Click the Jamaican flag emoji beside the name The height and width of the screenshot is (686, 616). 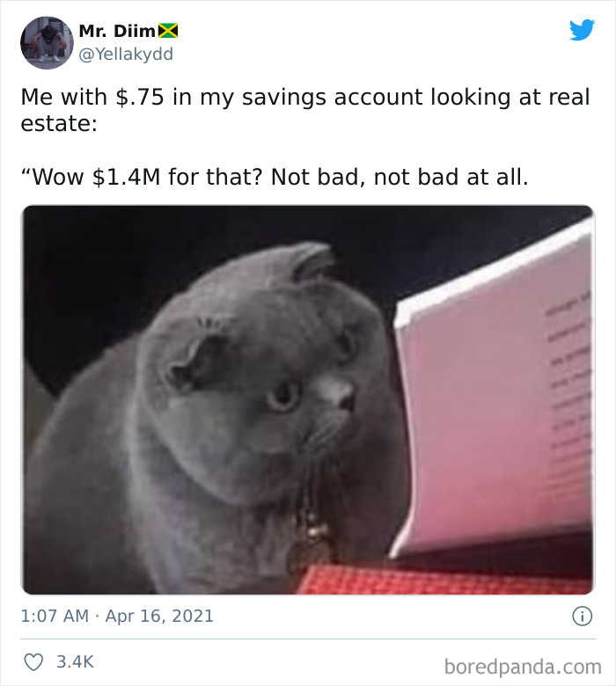point(168,31)
